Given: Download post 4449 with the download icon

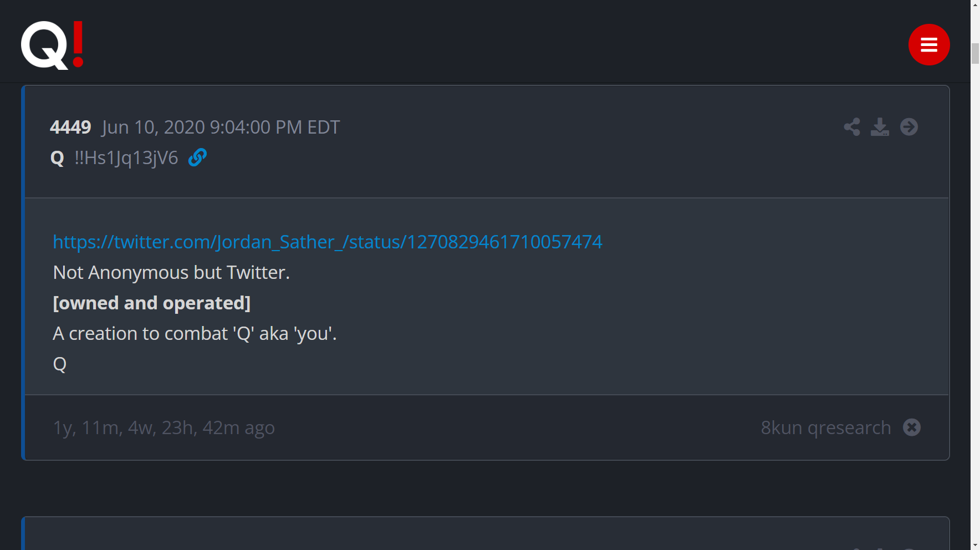Looking at the screenshot, I should click(880, 127).
